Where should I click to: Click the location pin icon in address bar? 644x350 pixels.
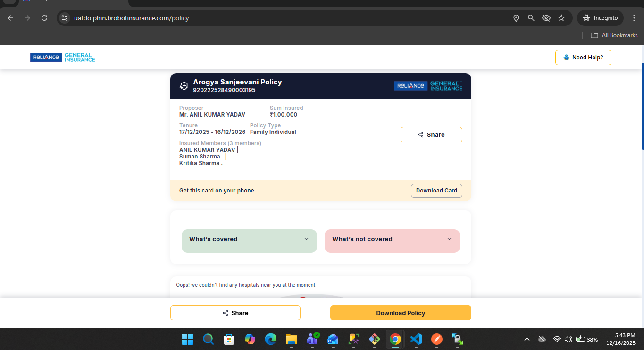point(516,18)
